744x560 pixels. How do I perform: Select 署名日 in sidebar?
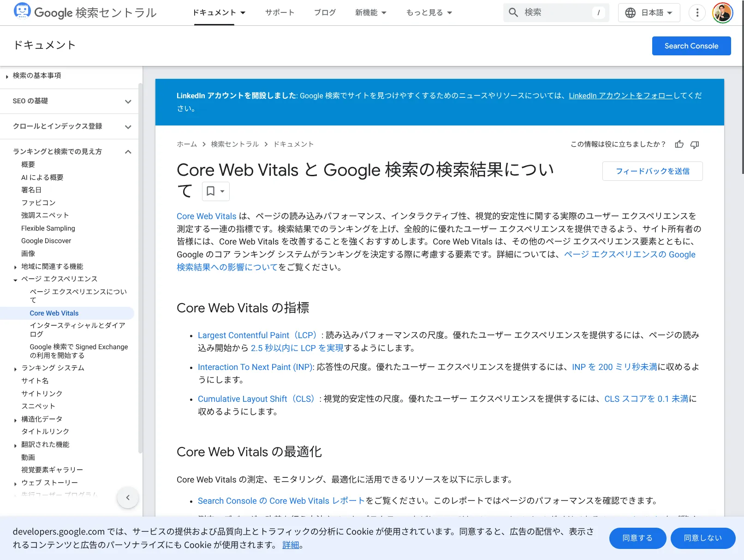(31, 190)
